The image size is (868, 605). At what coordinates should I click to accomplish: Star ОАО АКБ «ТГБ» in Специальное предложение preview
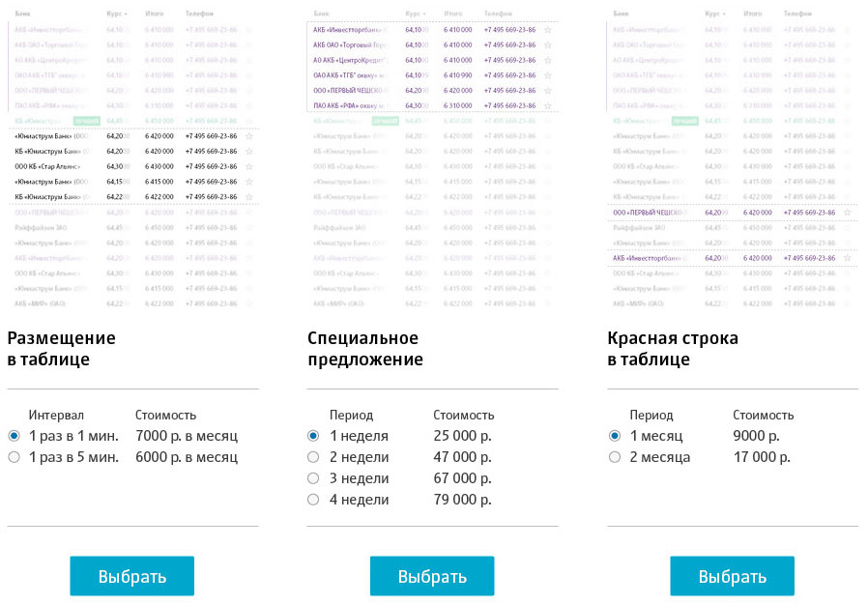click(x=548, y=75)
